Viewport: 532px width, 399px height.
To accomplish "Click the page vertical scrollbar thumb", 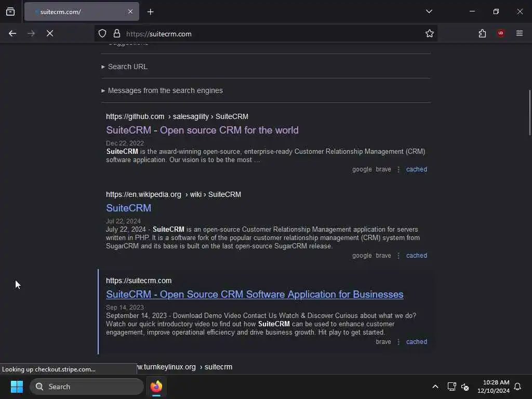I will [529, 113].
